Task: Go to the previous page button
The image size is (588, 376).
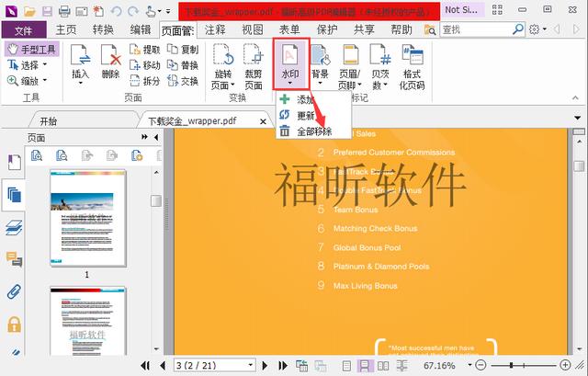Action: (163, 365)
